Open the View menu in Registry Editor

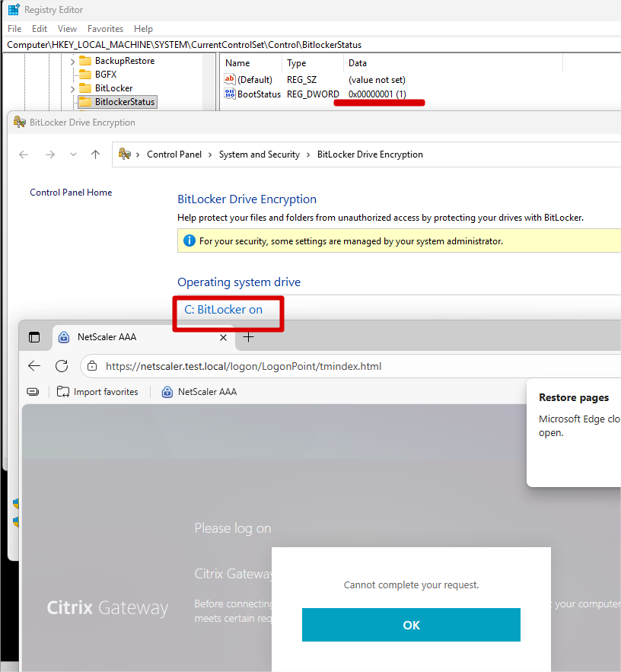click(x=67, y=29)
